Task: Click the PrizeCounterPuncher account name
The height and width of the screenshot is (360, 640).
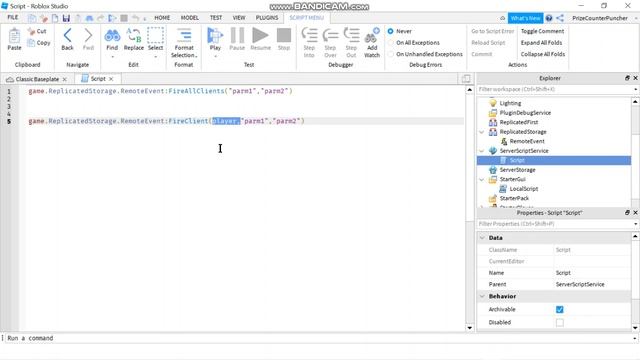Action: [x=600, y=18]
